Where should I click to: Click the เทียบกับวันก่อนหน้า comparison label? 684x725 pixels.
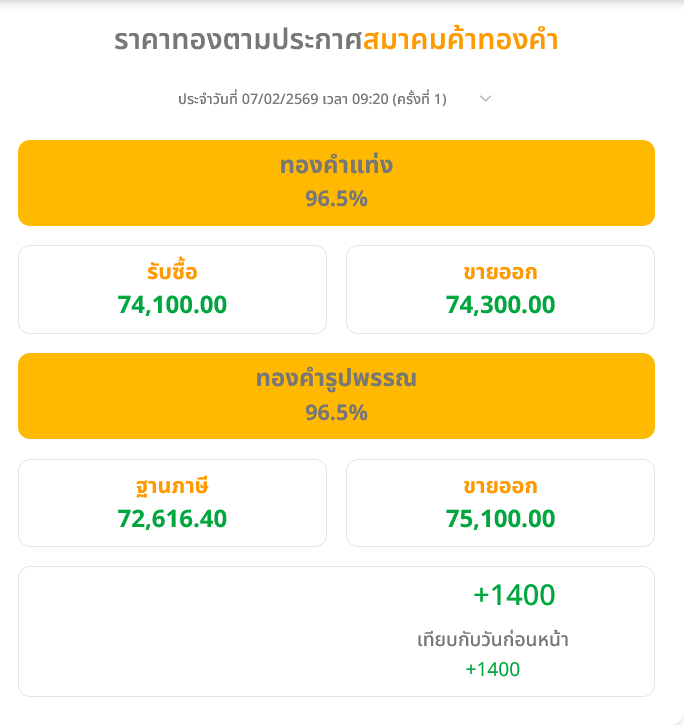[493, 639]
